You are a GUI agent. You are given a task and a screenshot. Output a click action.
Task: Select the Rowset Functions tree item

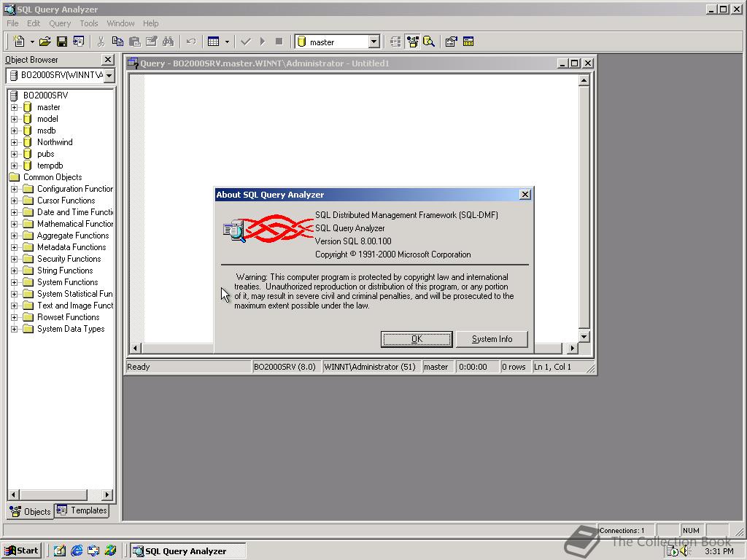pos(68,317)
